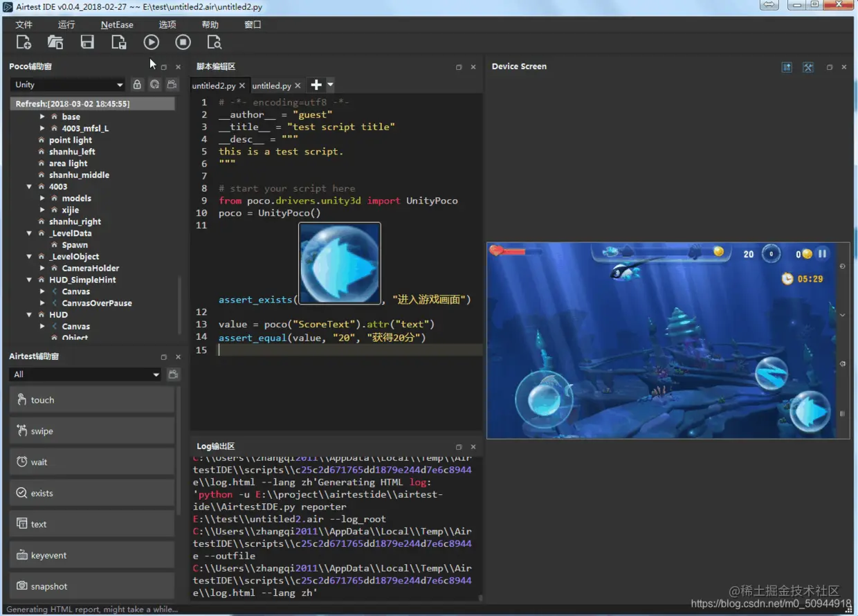Image resolution: width=858 pixels, height=616 pixels.
Task: Switch to the untitled.py tab
Action: coord(271,86)
